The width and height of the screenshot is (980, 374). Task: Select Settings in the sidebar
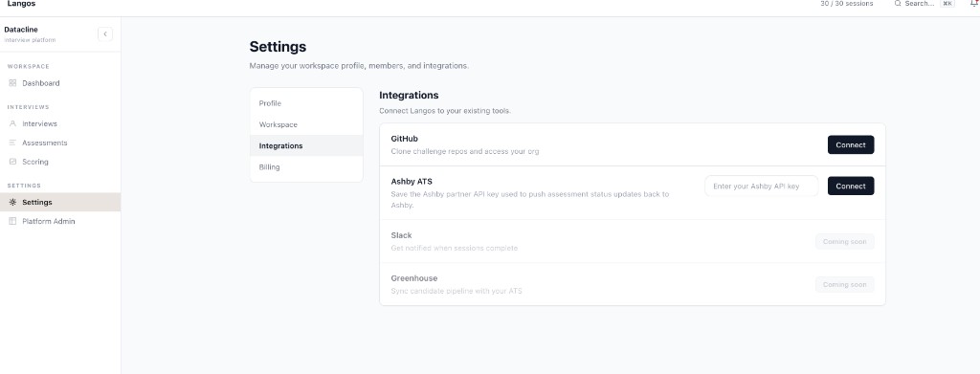pyautogui.click(x=60, y=202)
